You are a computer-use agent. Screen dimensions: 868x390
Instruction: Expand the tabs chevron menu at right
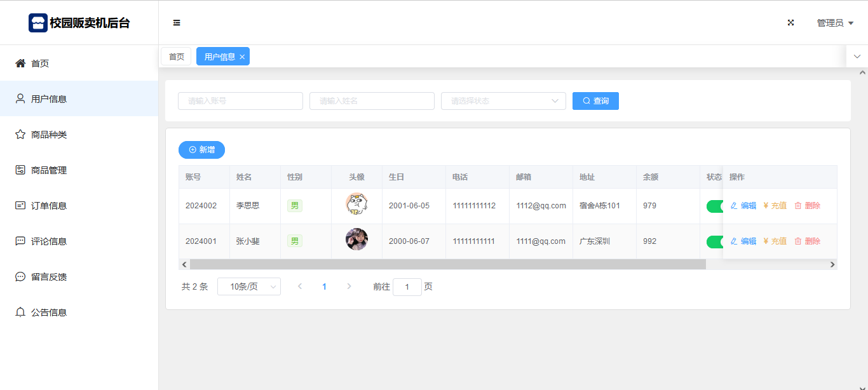point(857,57)
